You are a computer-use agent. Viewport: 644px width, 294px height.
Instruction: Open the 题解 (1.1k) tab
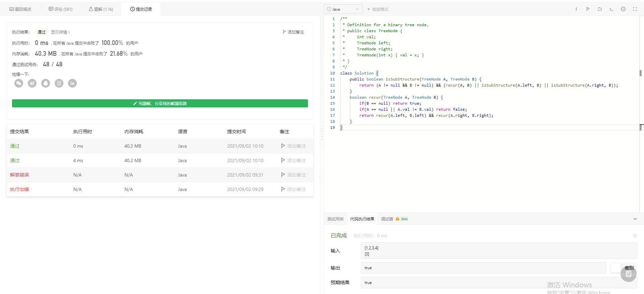pyautogui.click(x=101, y=9)
